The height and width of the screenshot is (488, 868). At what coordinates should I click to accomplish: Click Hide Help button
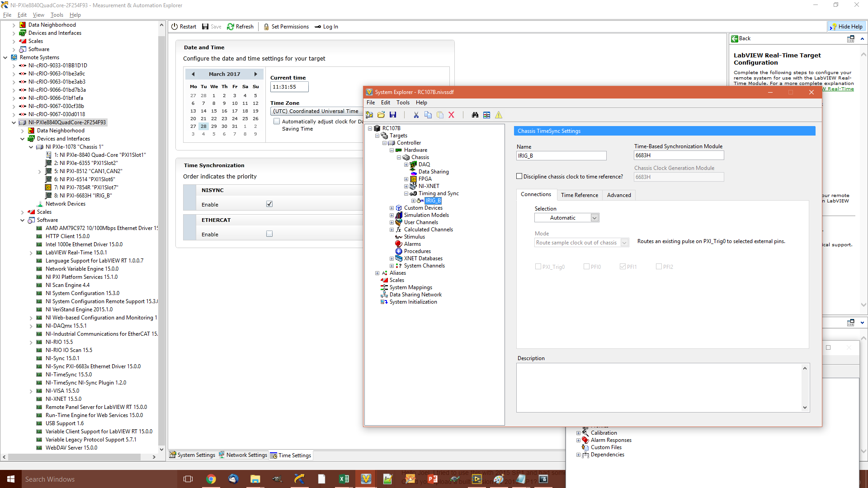[x=846, y=27]
